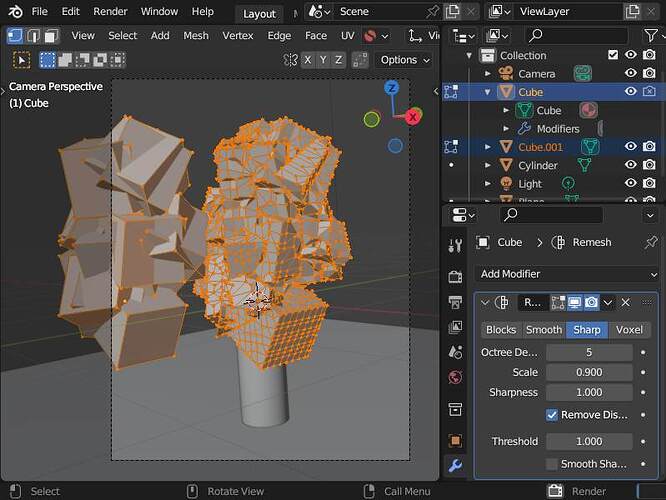Click the red X axis gizmo
Viewport: 666px width, 500px height.
click(x=412, y=116)
